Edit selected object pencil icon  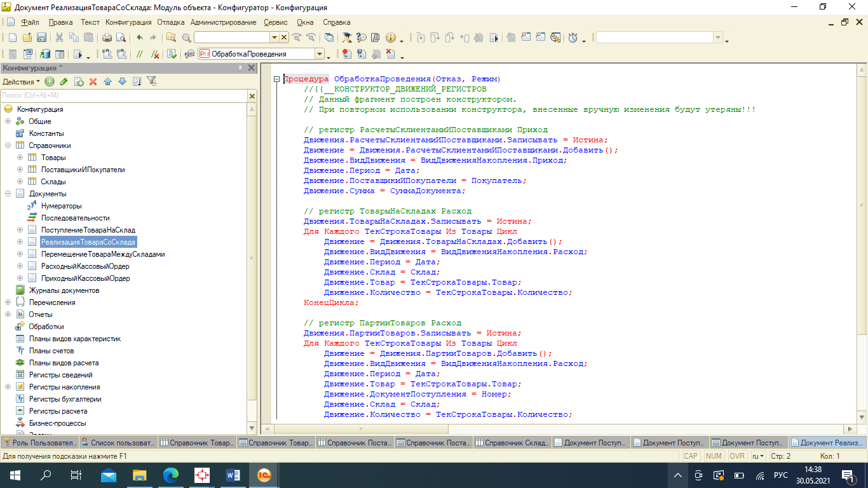point(64,81)
